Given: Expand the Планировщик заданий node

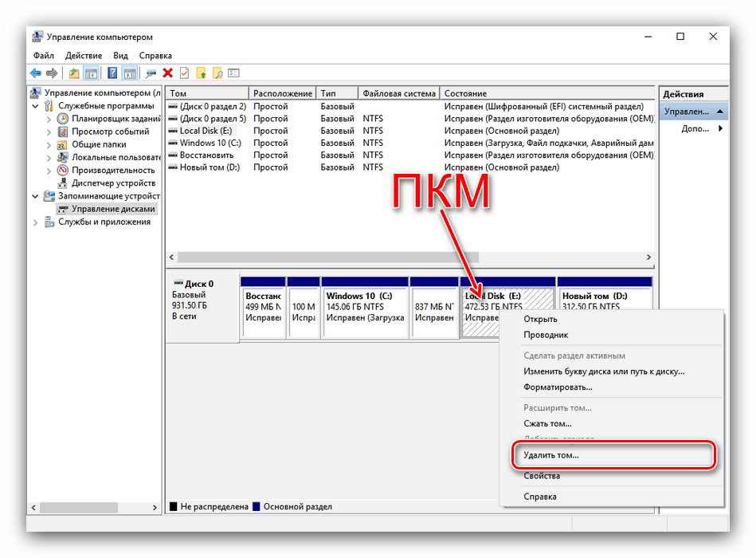Looking at the screenshot, I should 49,119.
